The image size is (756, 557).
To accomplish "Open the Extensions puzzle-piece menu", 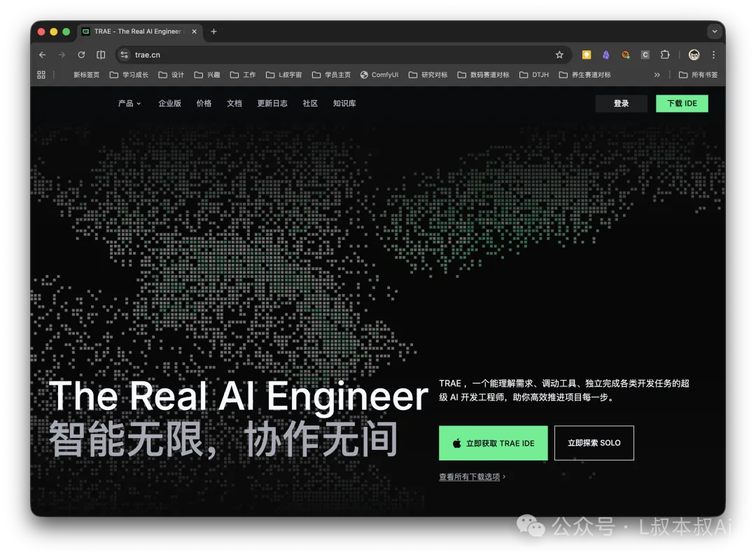I will 665,55.
